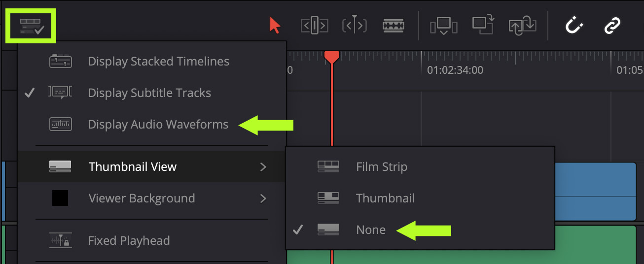Expand the Viewer Background submenu
644x264 pixels.
click(142, 198)
